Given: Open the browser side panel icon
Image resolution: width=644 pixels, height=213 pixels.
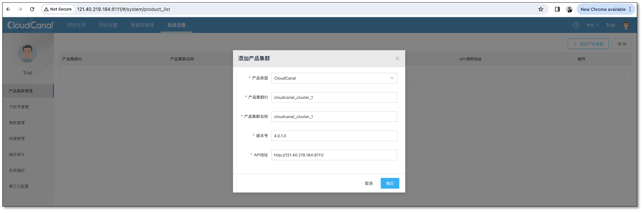Looking at the screenshot, I should [557, 9].
